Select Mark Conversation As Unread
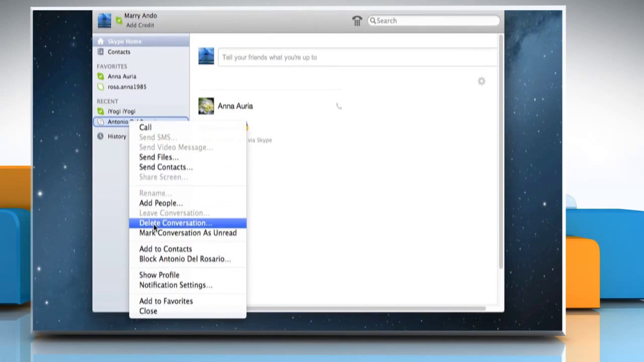The image size is (644, 362). click(188, 233)
